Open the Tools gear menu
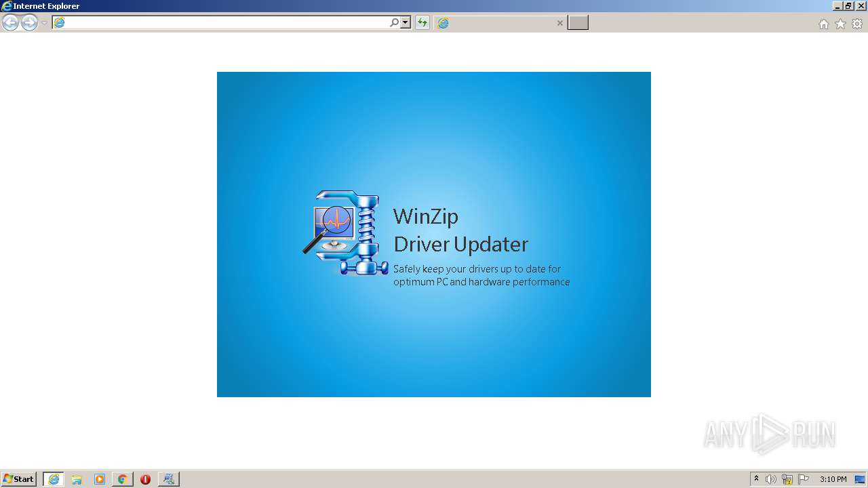This screenshot has height=488, width=868. click(x=857, y=24)
